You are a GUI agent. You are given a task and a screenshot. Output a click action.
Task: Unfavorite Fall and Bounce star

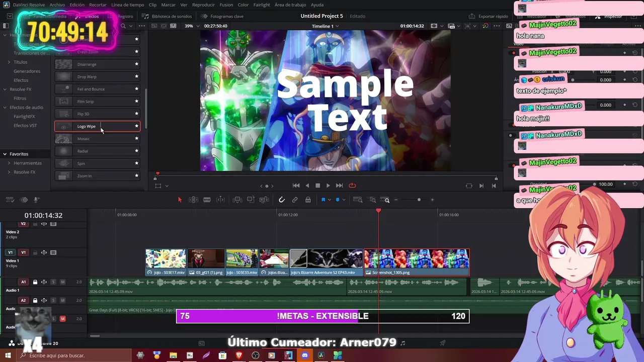point(136,89)
